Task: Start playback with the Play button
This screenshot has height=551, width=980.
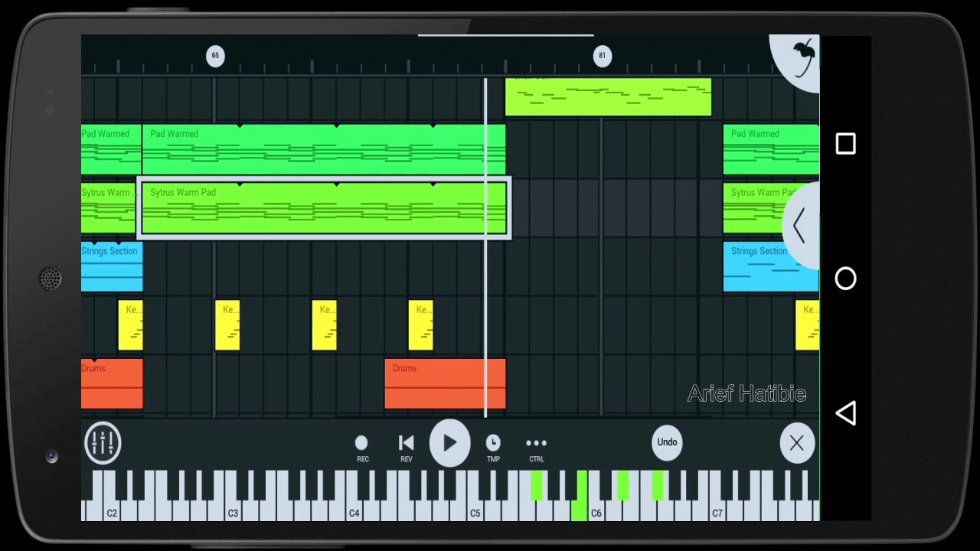Action: (x=449, y=442)
